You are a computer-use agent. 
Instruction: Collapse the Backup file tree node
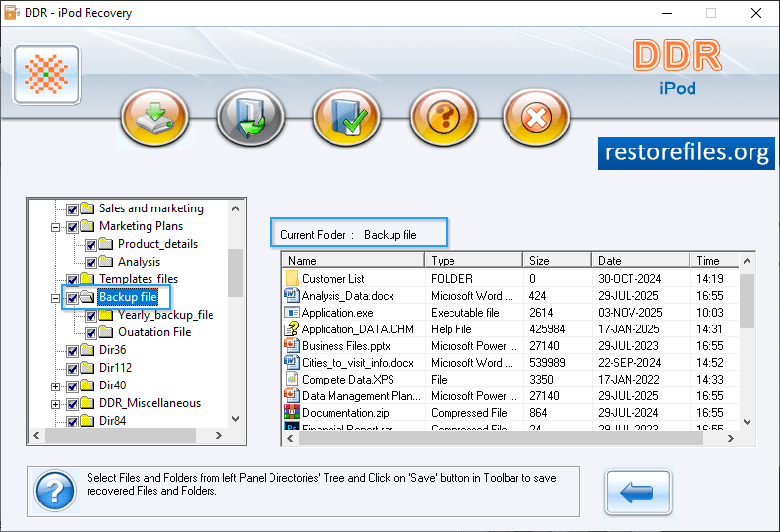[x=56, y=298]
